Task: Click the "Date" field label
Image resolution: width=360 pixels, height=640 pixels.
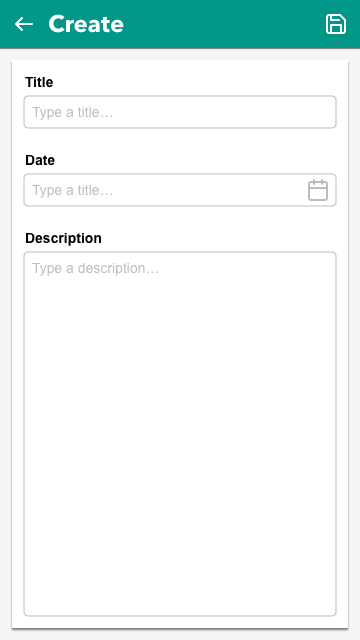Action: click(40, 160)
